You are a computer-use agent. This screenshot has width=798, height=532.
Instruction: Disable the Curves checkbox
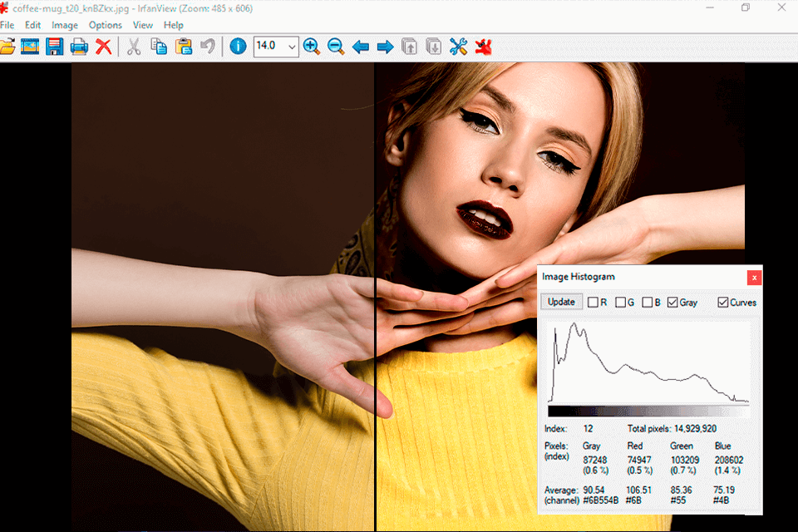coord(722,303)
